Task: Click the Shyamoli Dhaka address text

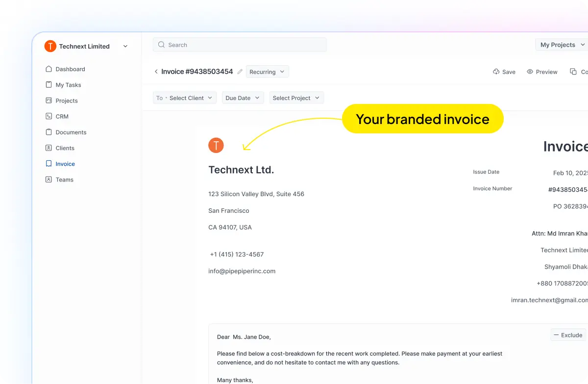Action: [566, 267]
